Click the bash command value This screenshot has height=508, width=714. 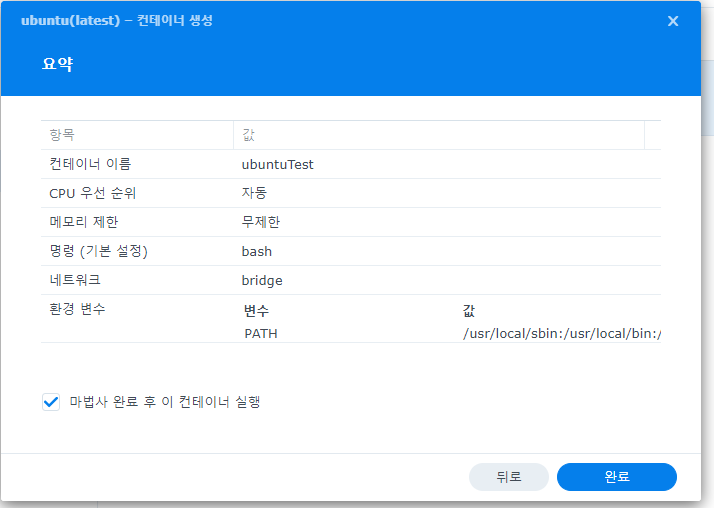point(256,251)
